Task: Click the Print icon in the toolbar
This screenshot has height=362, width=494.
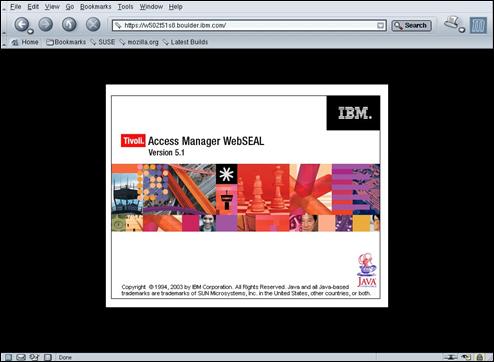Action: pos(452,23)
